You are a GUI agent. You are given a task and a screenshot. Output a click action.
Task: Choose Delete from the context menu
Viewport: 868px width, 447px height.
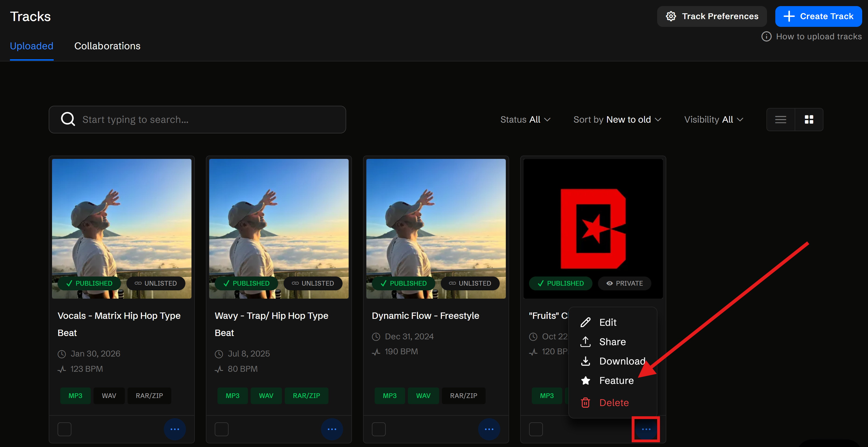pyautogui.click(x=614, y=402)
